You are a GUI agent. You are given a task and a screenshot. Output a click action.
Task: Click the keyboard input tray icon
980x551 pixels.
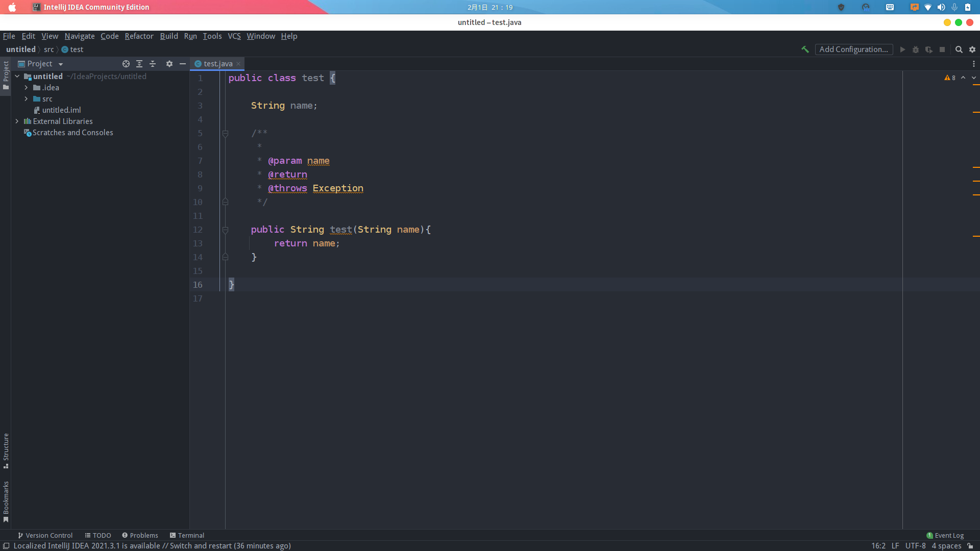pyautogui.click(x=890, y=7)
